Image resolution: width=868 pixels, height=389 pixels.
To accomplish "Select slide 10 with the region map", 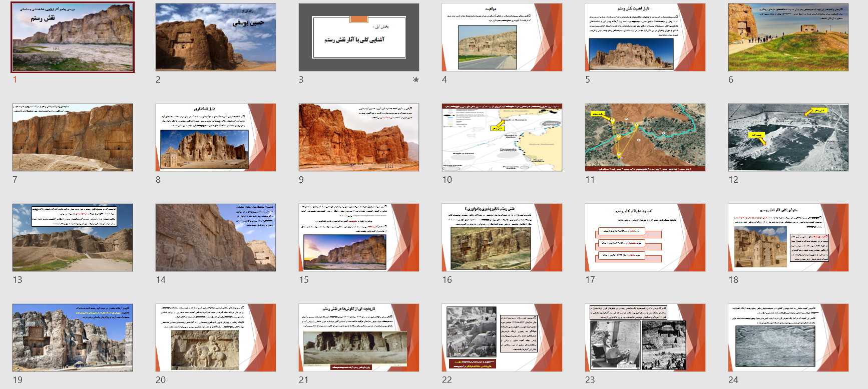I will 502,138.
